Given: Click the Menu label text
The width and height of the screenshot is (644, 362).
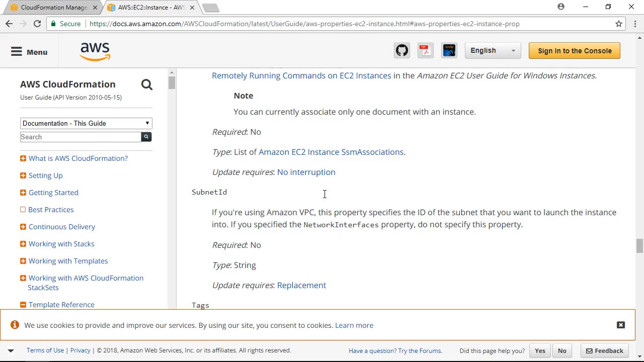Looking at the screenshot, I should click(37, 52).
